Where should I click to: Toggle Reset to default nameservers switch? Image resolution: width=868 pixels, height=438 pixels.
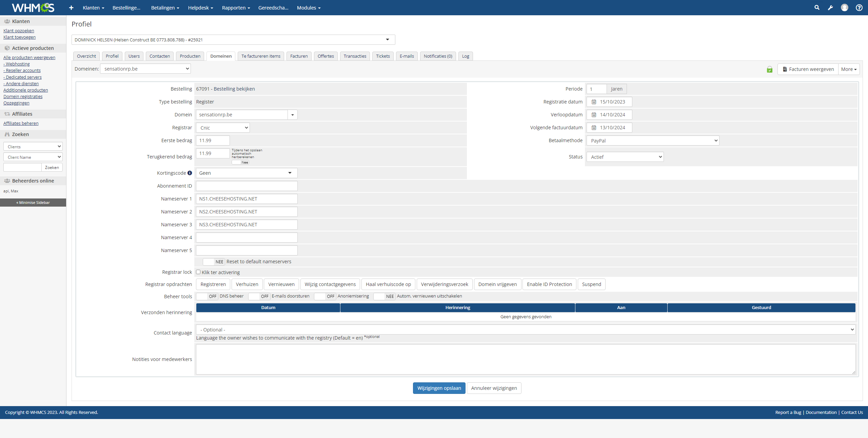tap(214, 262)
